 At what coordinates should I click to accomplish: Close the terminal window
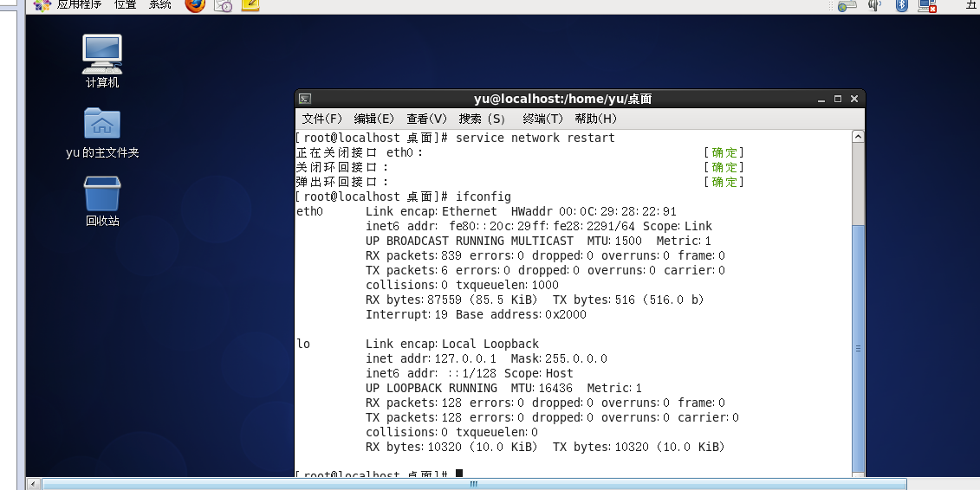pos(853,99)
